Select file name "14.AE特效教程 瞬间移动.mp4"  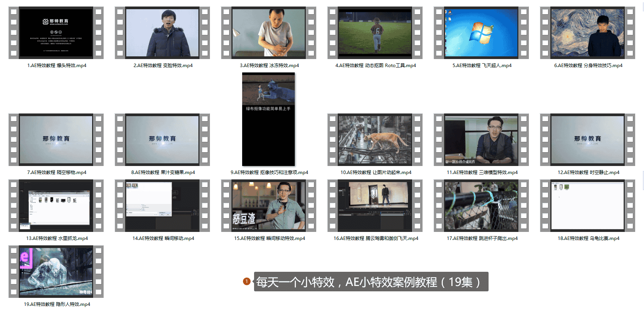163,238
